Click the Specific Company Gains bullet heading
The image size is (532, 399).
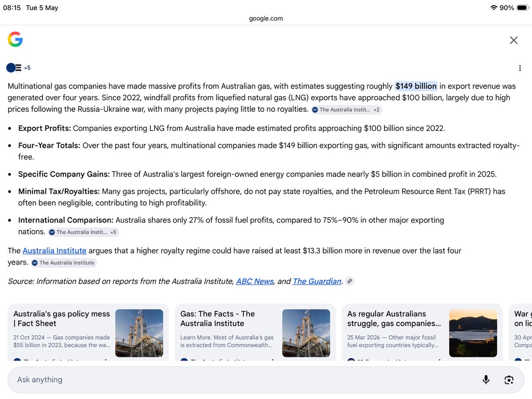pyautogui.click(x=64, y=174)
